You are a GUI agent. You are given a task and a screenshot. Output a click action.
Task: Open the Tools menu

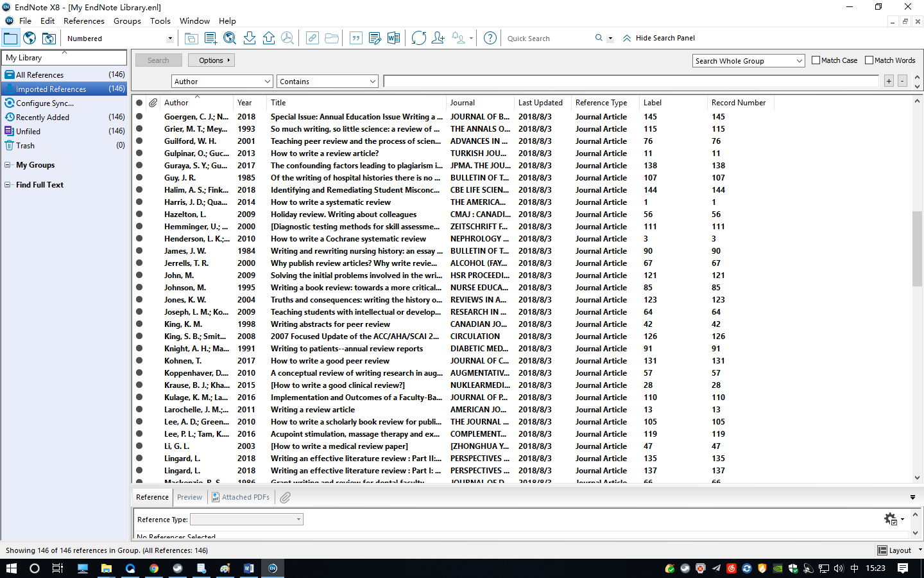pos(160,21)
